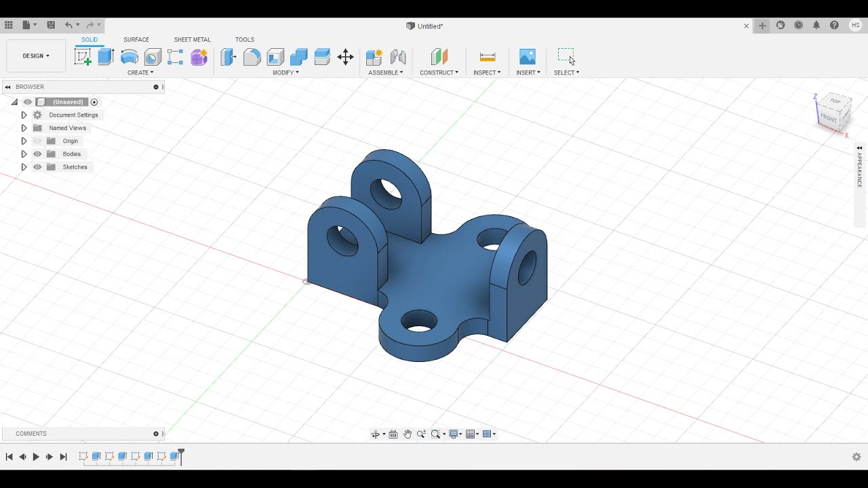Screen dimensions: 868x488
Task: Select the Press Pull tool
Action: click(229, 57)
